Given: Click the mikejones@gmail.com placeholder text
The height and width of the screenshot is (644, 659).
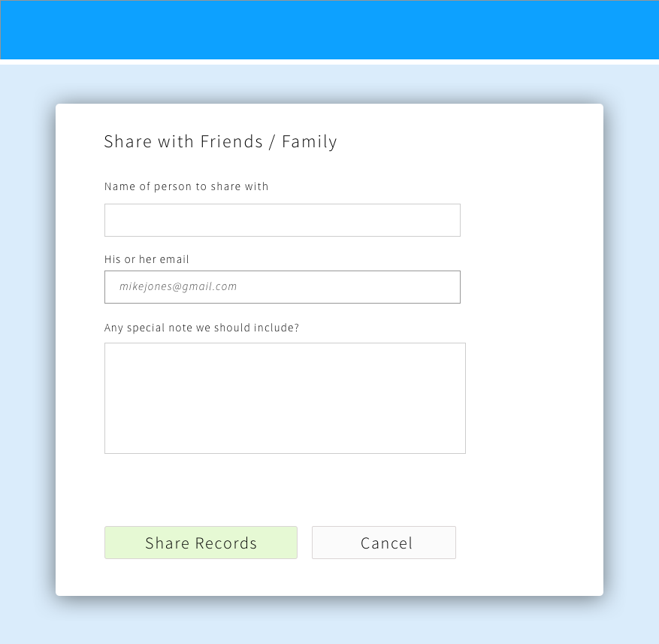Looking at the screenshot, I should pyautogui.click(x=178, y=287).
